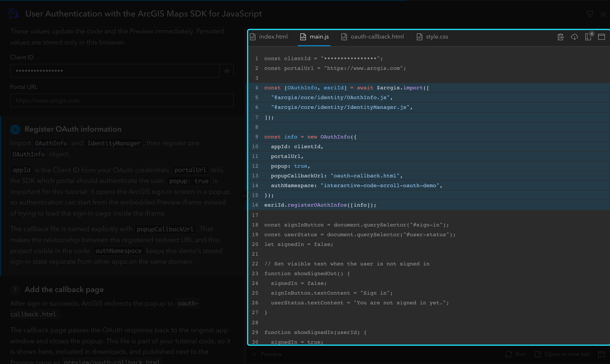Click the JS logo beside the page title
This screenshot has width=610, height=364.
[x=13, y=13]
